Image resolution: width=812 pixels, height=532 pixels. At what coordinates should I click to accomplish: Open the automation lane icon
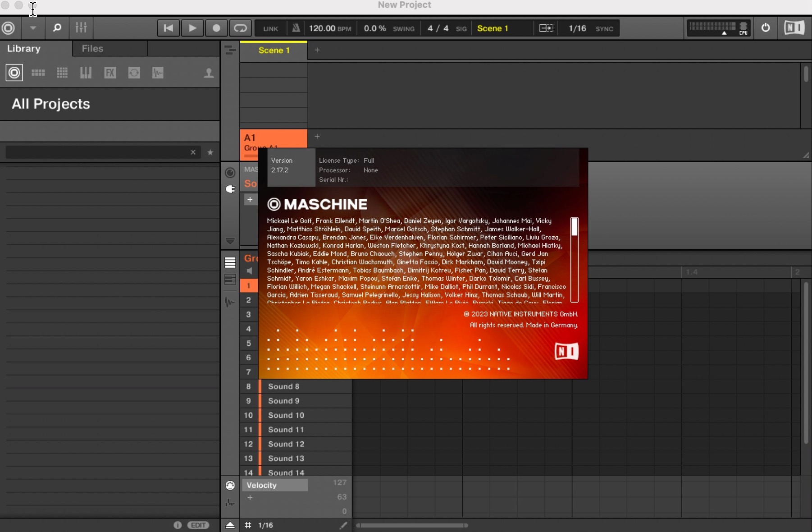point(230,502)
